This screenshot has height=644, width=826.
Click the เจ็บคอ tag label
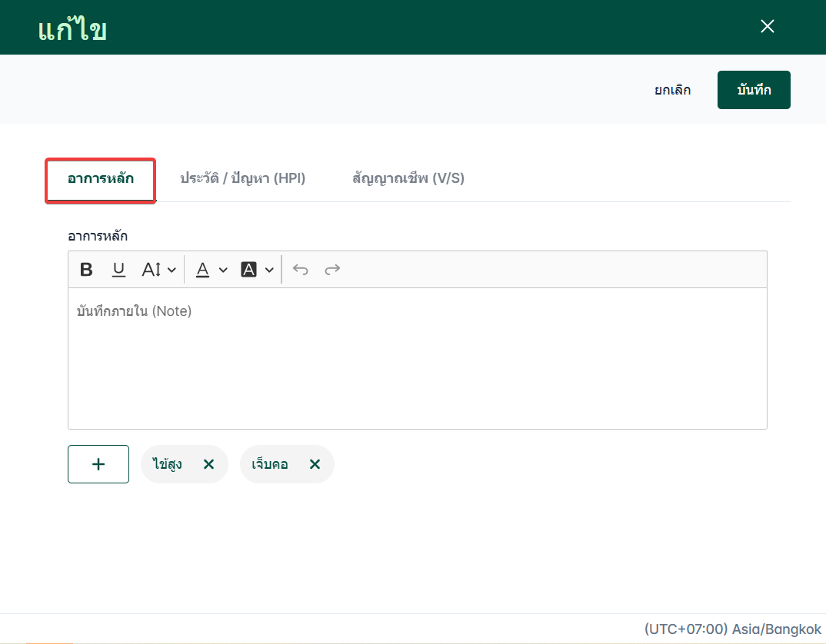point(270,464)
